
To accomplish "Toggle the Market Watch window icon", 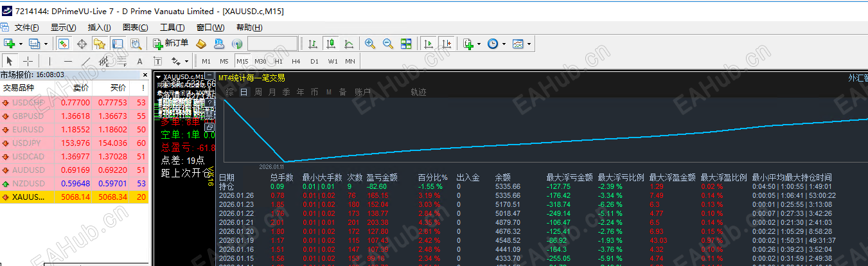I will pos(64,44).
